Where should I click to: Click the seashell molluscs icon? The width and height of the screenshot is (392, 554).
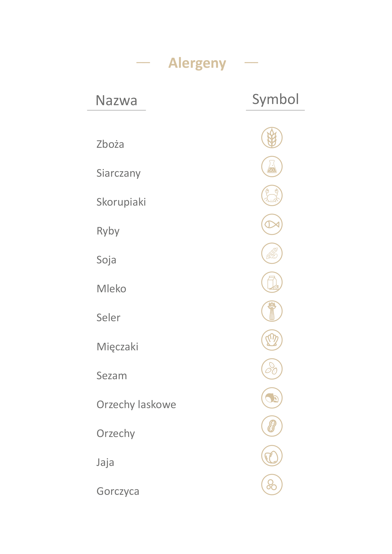coord(272,340)
